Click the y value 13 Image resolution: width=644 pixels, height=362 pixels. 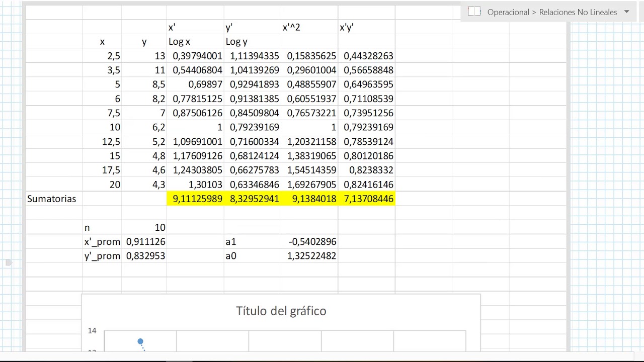click(144, 56)
